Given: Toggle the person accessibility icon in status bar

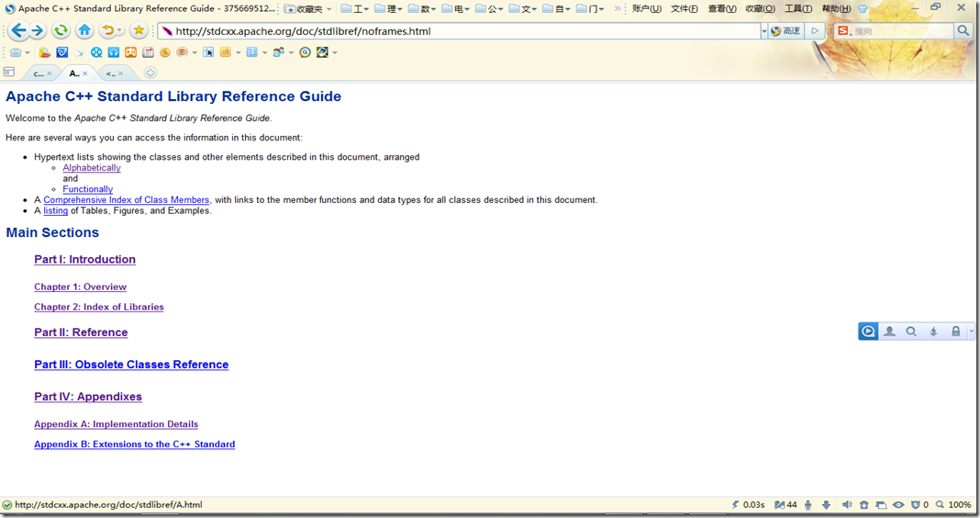Looking at the screenshot, I should click(x=808, y=505).
